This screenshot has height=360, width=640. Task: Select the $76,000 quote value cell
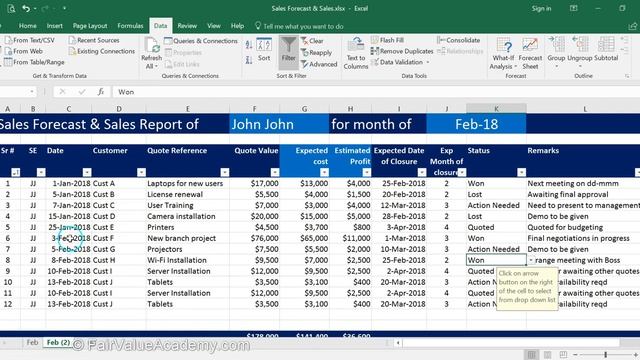pyautogui.click(x=254, y=238)
